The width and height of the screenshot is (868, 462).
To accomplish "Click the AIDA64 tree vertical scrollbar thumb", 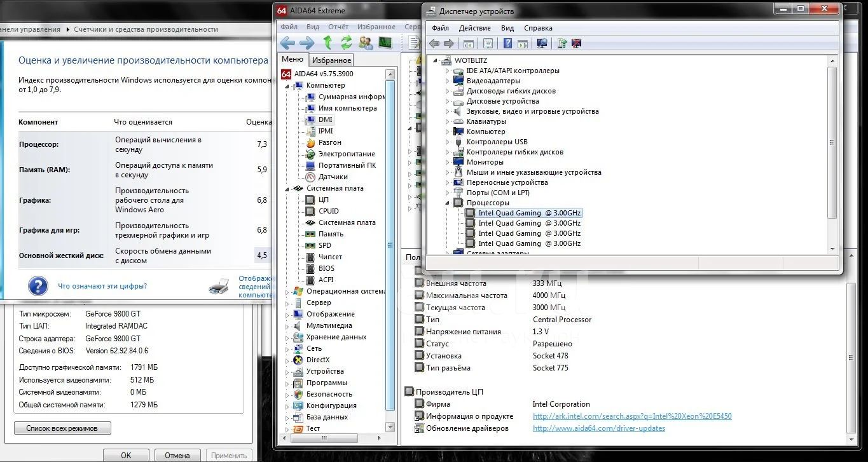I will point(390,244).
